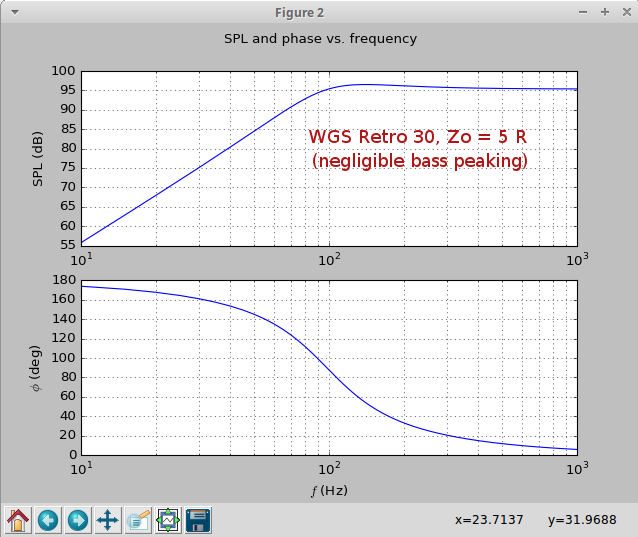Click the '(negligible bass peaking)' annotation

tap(420, 161)
